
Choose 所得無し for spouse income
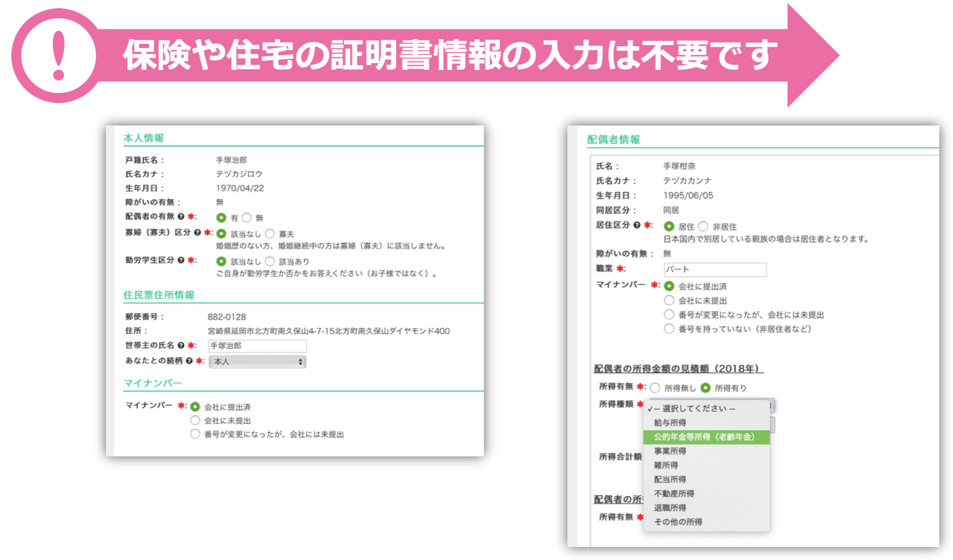click(x=655, y=388)
